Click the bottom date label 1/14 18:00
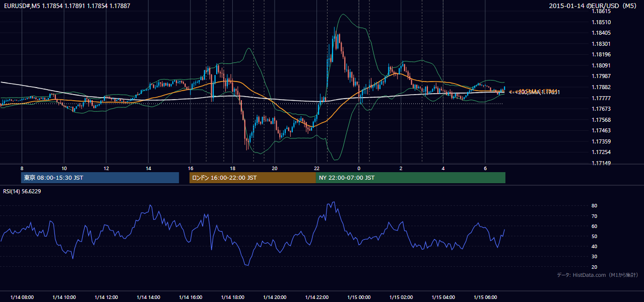The image size is (644, 302). (x=233, y=297)
